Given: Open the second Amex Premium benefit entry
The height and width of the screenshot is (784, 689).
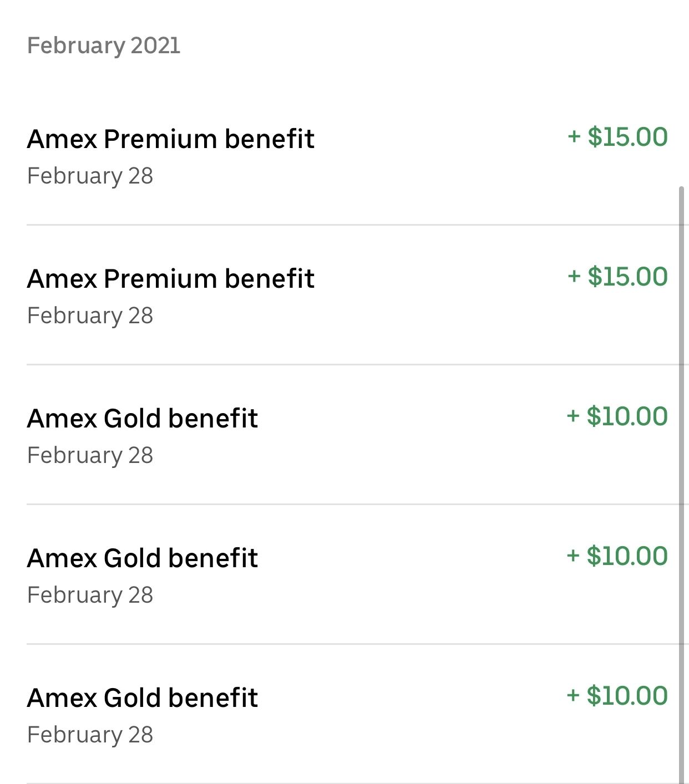Looking at the screenshot, I should 170,279.
